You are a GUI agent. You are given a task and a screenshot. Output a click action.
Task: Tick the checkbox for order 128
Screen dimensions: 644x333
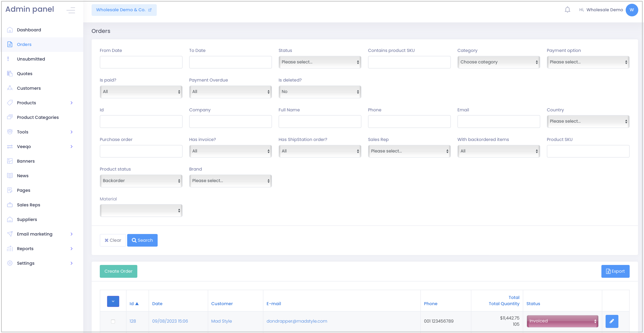pyautogui.click(x=113, y=321)
